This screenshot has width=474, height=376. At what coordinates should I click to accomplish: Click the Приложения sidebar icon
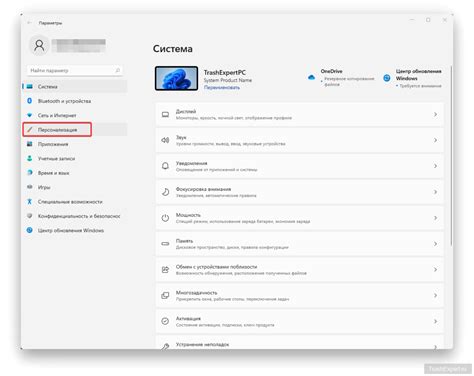point(30,144)
